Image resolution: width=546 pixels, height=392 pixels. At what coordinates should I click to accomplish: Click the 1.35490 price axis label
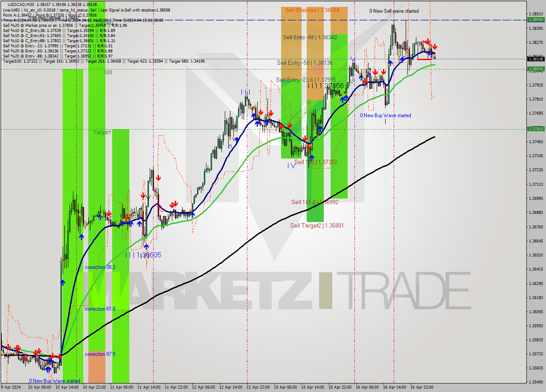click(x=535, y=382)
